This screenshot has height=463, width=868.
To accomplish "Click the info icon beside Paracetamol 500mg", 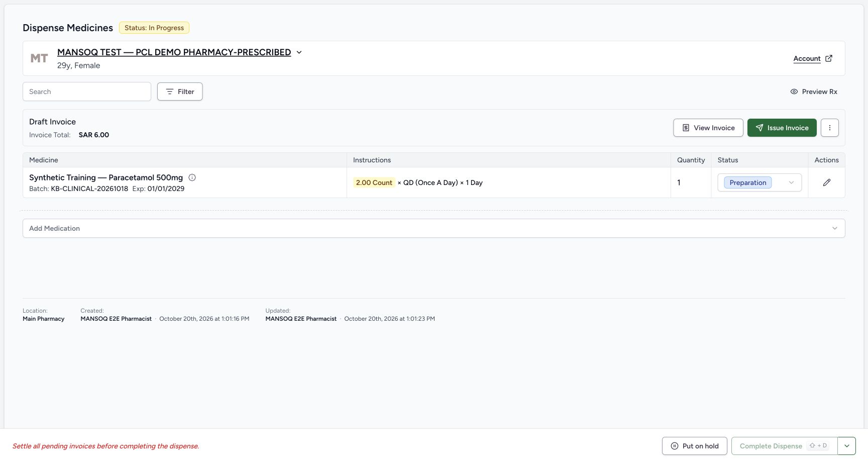I will 192,177.
